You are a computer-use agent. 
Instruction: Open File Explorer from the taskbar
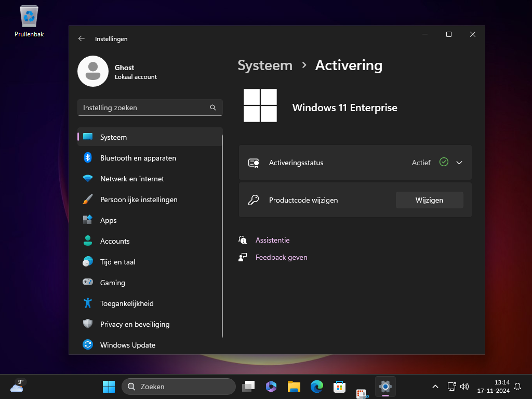[x=294, y=387]
